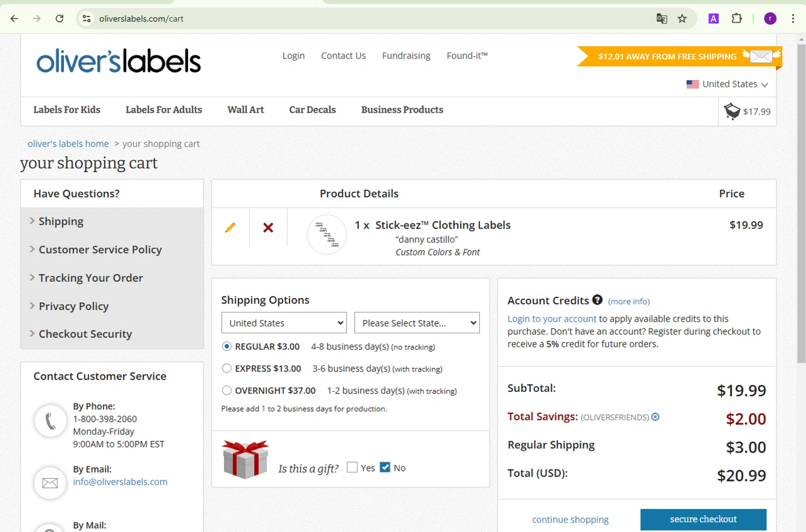
Task: Expand the Shipping question
Action: [x=61, y=221]
